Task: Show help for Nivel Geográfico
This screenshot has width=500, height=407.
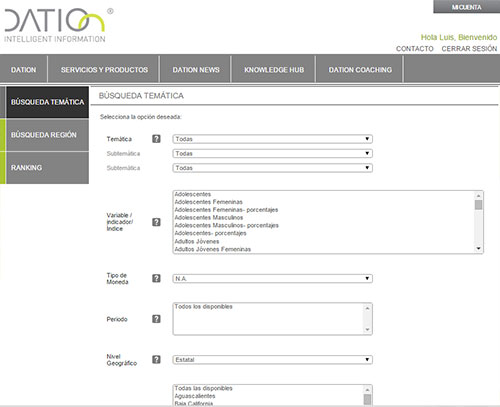Action: (x=156, y=360)
